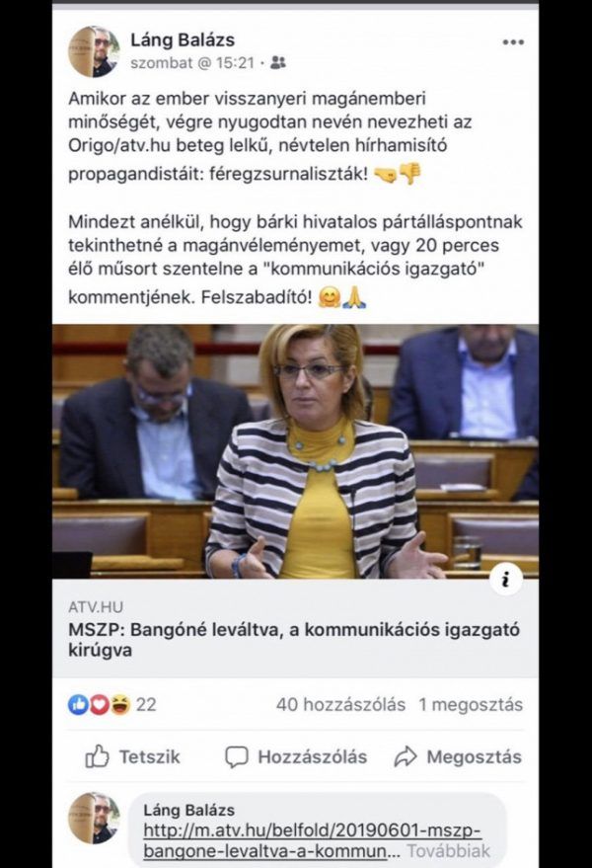
Task: Click the share arrow Megosztás icon
Action: click(405, 756)
